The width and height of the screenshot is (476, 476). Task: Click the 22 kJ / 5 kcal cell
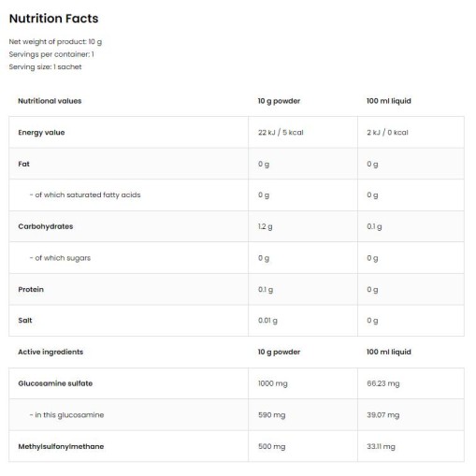(281, 133)
